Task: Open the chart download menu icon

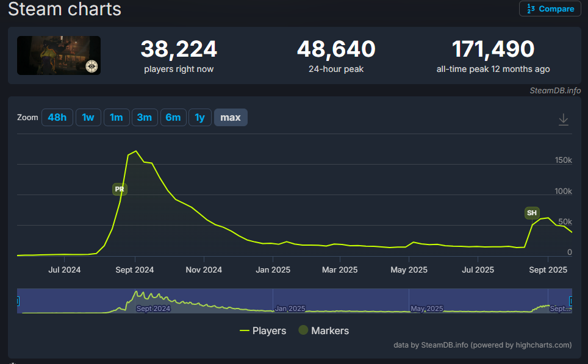Action: pos(563,120)
